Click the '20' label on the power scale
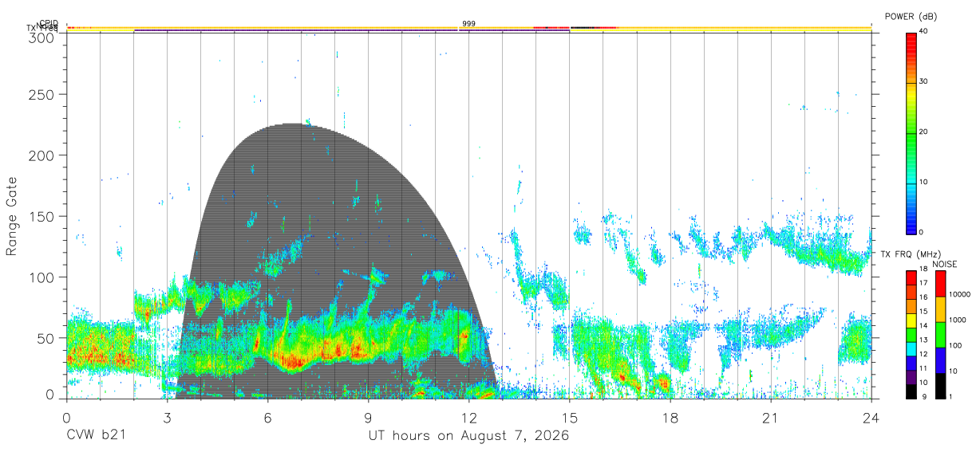Screen dimensions: 980x452 (x=923, y=132)
